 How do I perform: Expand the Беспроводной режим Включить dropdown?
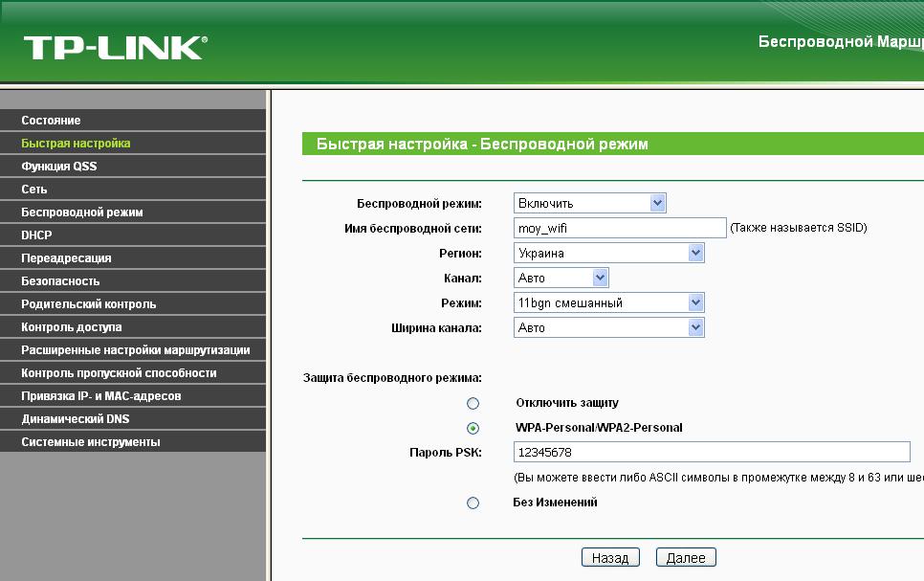click(590, 203)
